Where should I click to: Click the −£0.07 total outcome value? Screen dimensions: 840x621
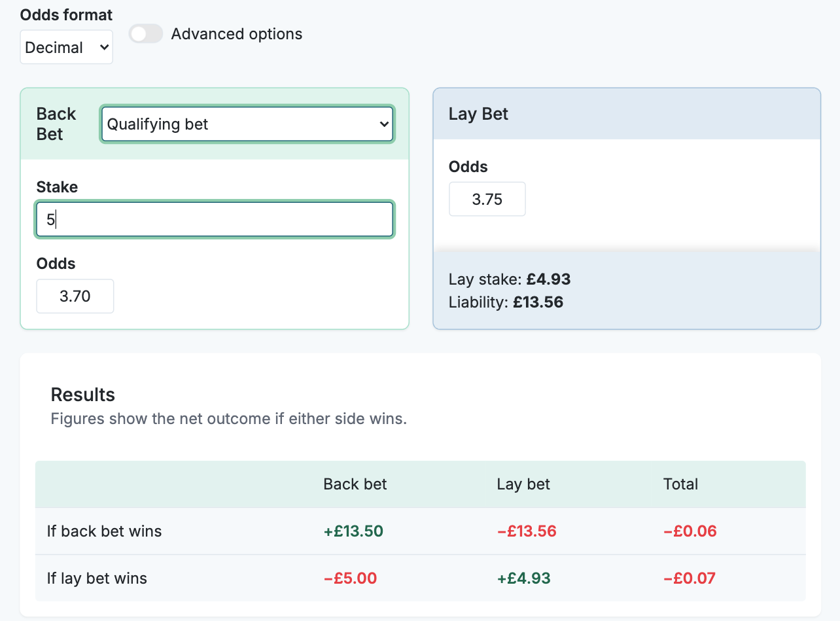pos(690,578)
